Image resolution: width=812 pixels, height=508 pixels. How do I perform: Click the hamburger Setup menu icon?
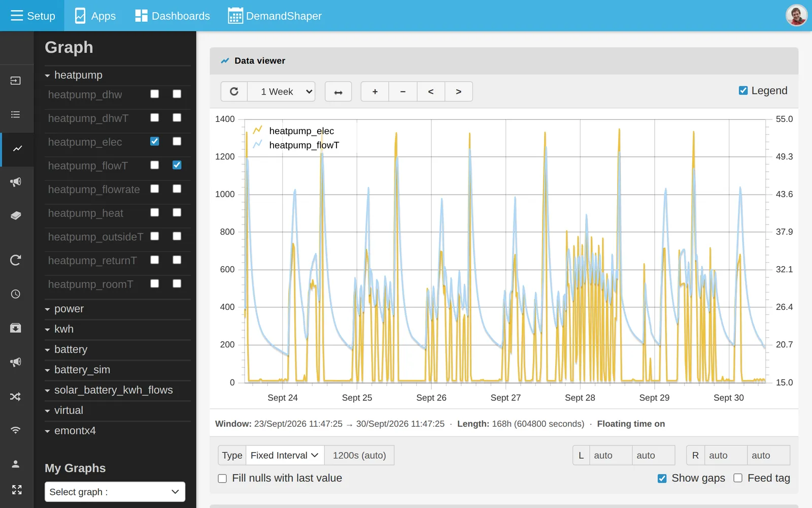tap(17, 16)
